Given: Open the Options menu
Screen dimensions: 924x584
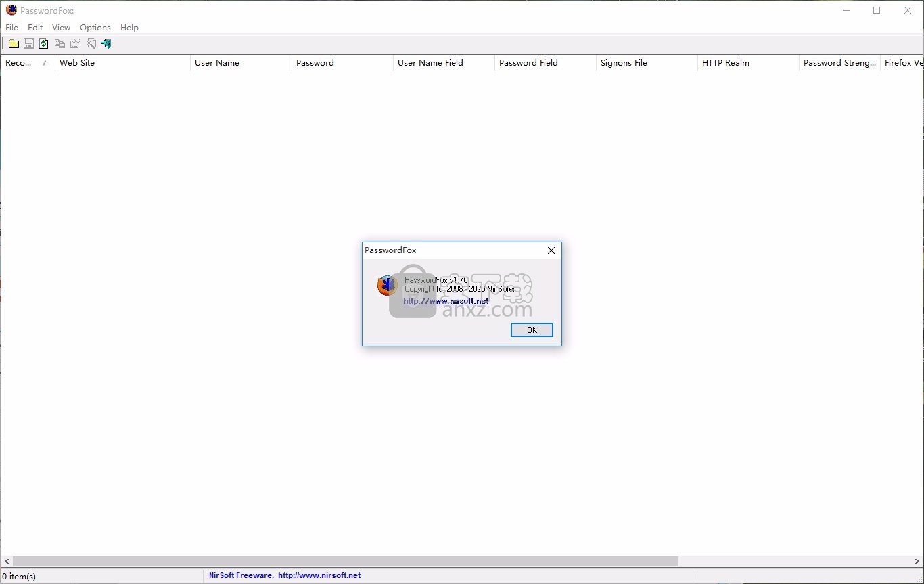Looking at the screenshot, I should coord(95,28).
